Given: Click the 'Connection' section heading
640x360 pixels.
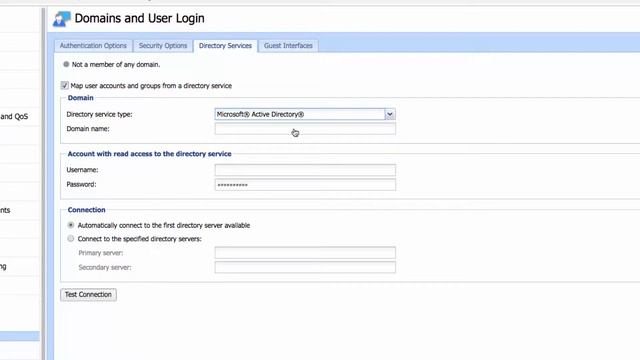Looking at the screenshot, I should coord(86,210).
